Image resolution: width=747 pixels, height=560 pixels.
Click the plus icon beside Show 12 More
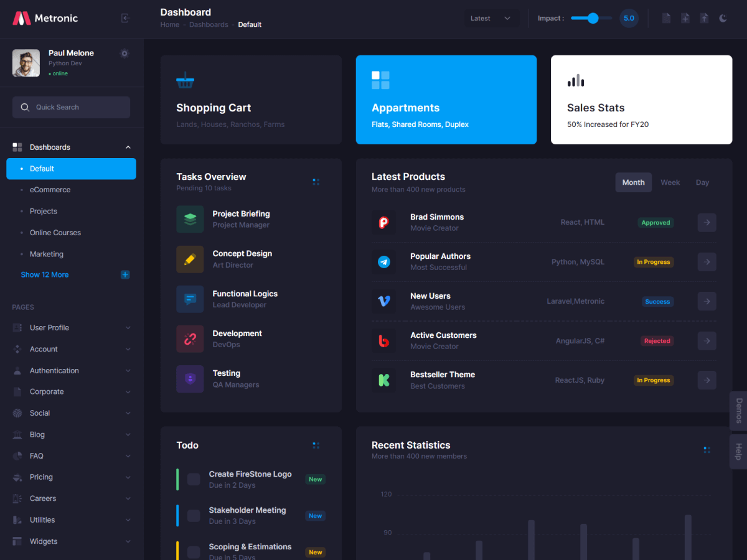[x=125, y=275]
